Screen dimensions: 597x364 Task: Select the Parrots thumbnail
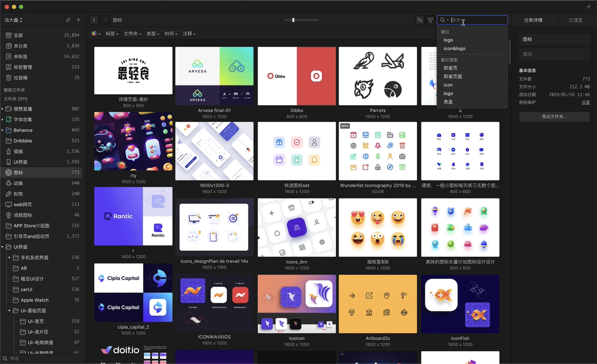[x=378, y=76]
